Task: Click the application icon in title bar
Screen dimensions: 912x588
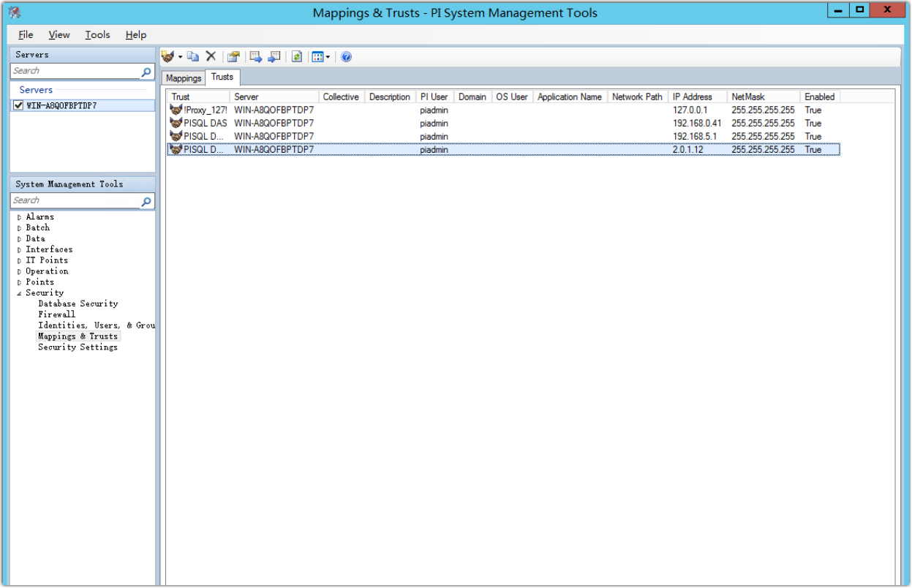Action: 14,12
